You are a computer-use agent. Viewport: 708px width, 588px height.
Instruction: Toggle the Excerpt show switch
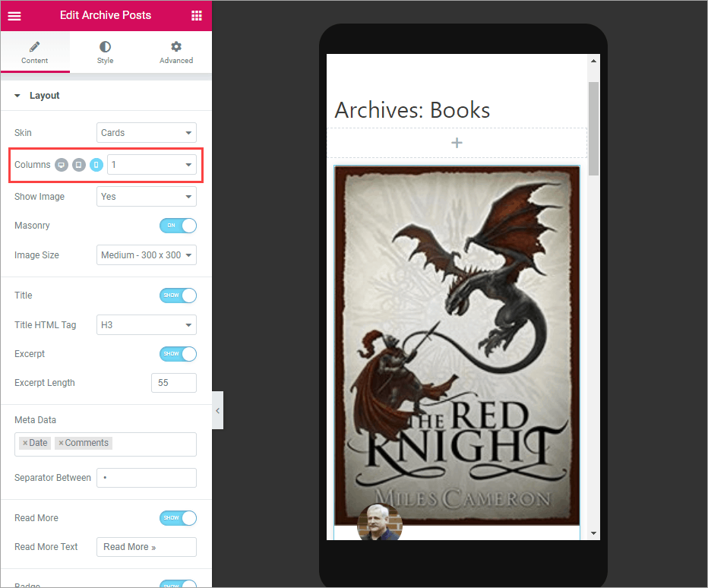(x=178, y=353)
